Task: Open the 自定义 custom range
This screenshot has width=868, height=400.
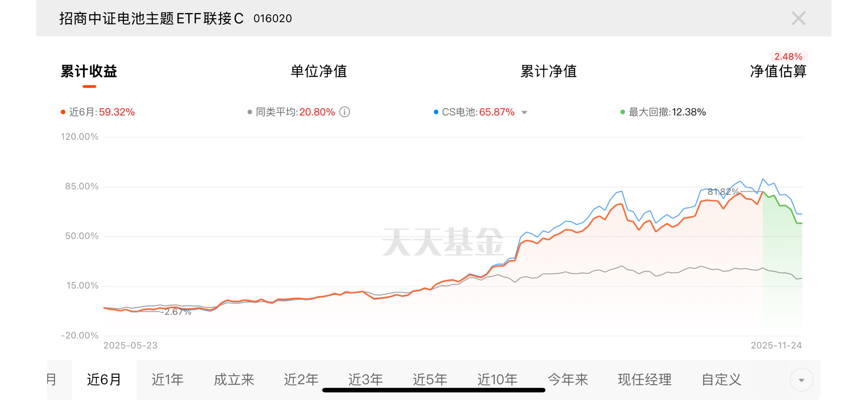Action: [x=721, y=380]
